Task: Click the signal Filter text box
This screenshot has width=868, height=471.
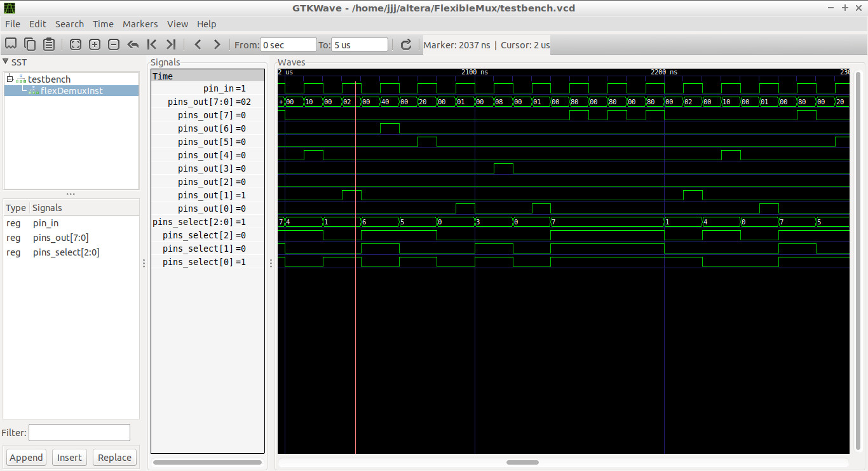Action: [x=79, y=433]
